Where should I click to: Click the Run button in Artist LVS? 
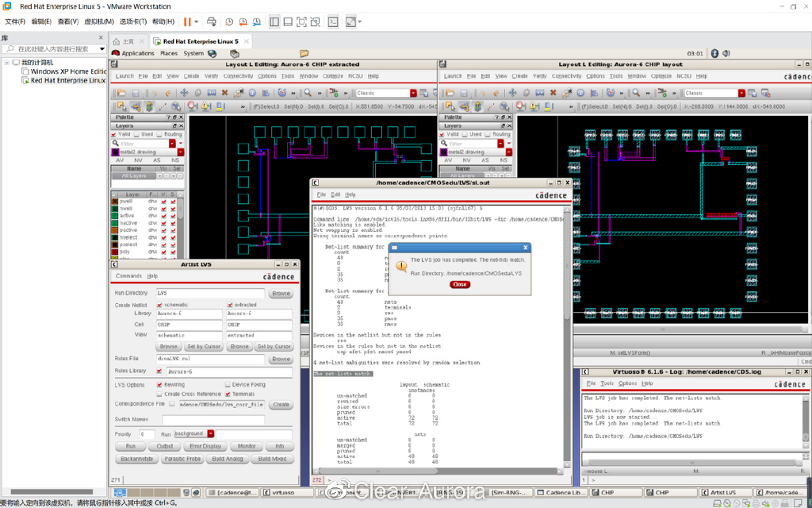tap(131, 446)
